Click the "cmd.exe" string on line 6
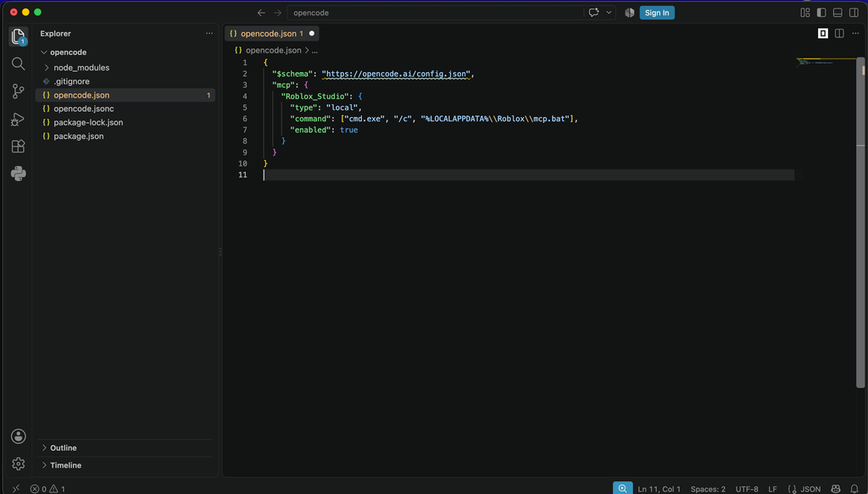 (364, 119)
